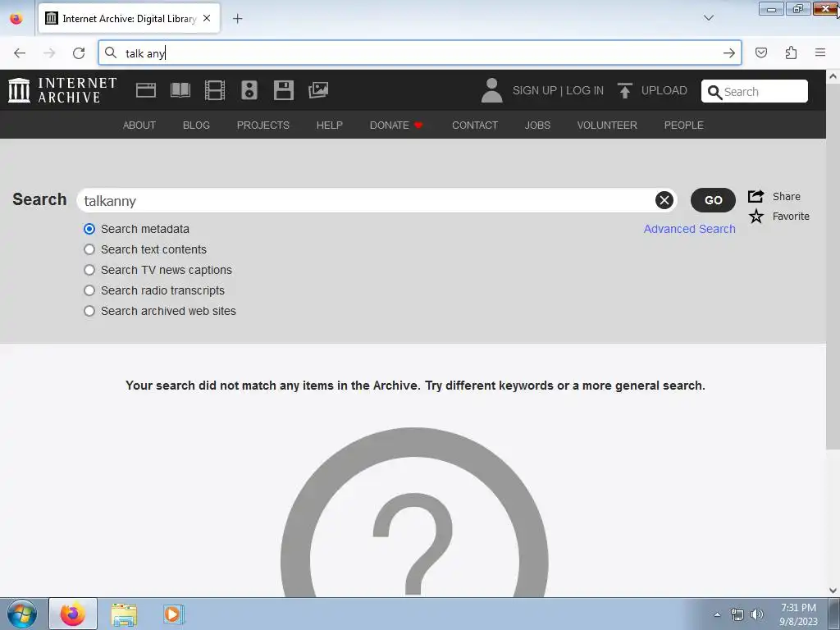Open the BLOG menu item
This screenshot has height=630, width=840.
tap(196, 126)
